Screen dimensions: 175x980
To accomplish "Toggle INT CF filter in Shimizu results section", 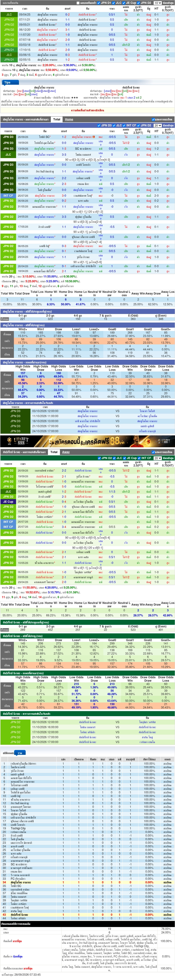I will (140, 458).
